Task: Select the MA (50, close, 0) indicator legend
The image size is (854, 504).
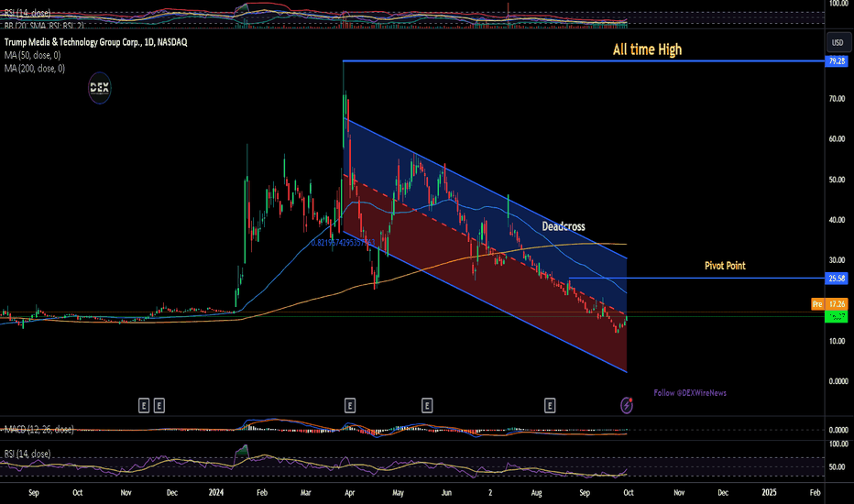Action: point(33,55)
